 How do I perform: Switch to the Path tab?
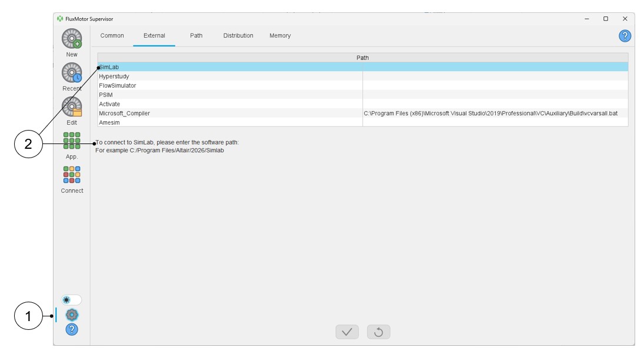tap(196, 36)
